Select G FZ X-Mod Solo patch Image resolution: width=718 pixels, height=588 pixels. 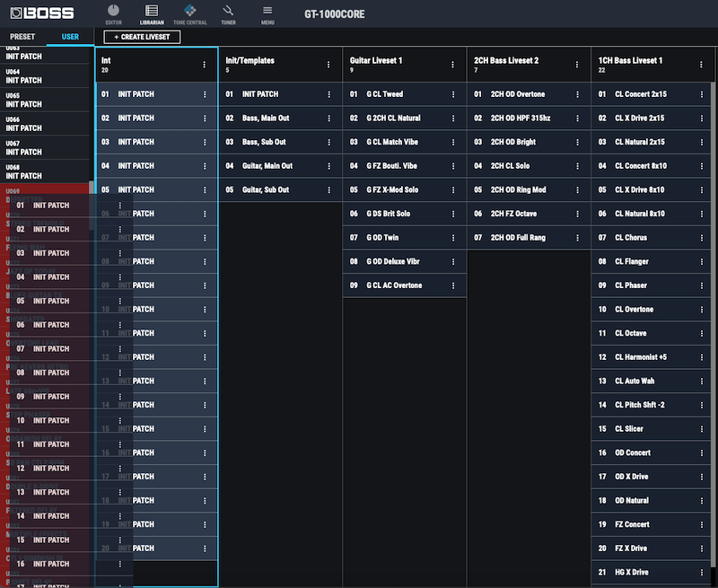point(405,189)
